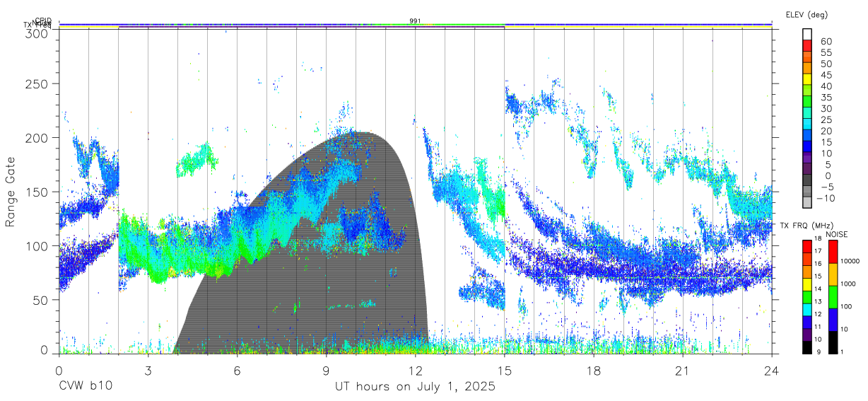Click the CVW b10 radar beam label
This screenshot has height=401, width=868.
point(85,387)
